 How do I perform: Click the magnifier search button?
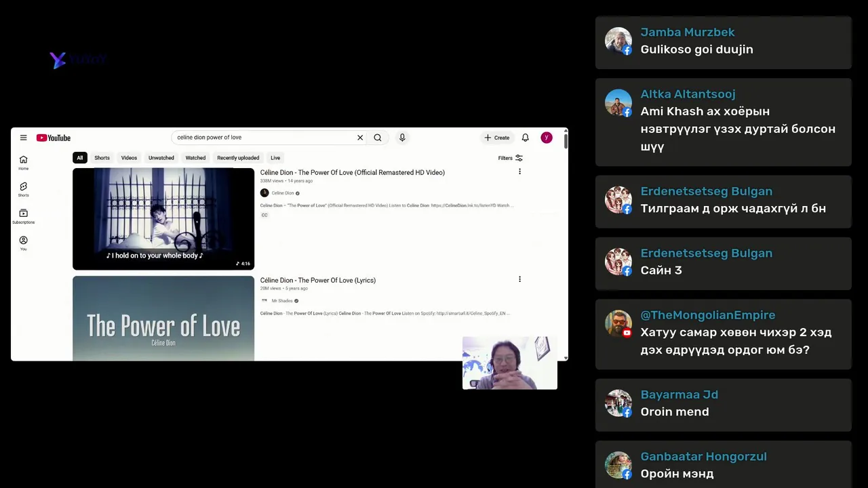(x=378, y=138)
